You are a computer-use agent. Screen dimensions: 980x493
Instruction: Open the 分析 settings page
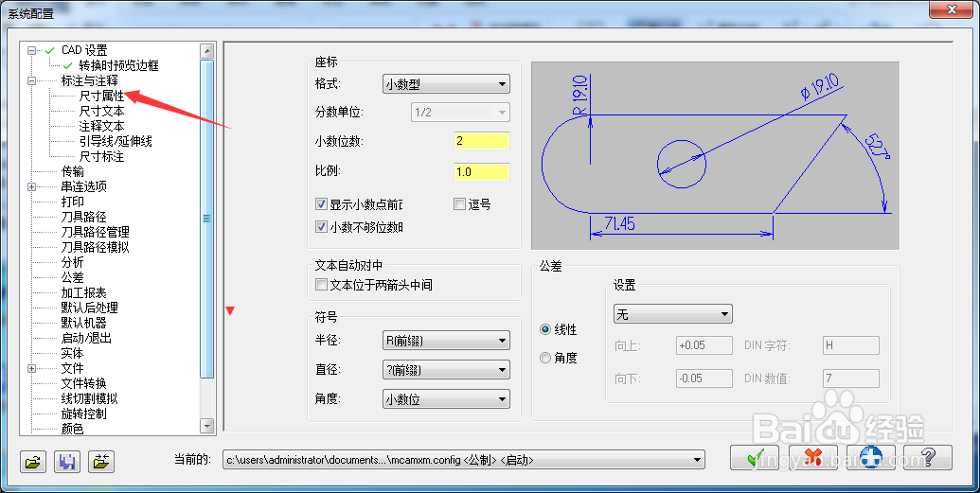coord(73,262)
